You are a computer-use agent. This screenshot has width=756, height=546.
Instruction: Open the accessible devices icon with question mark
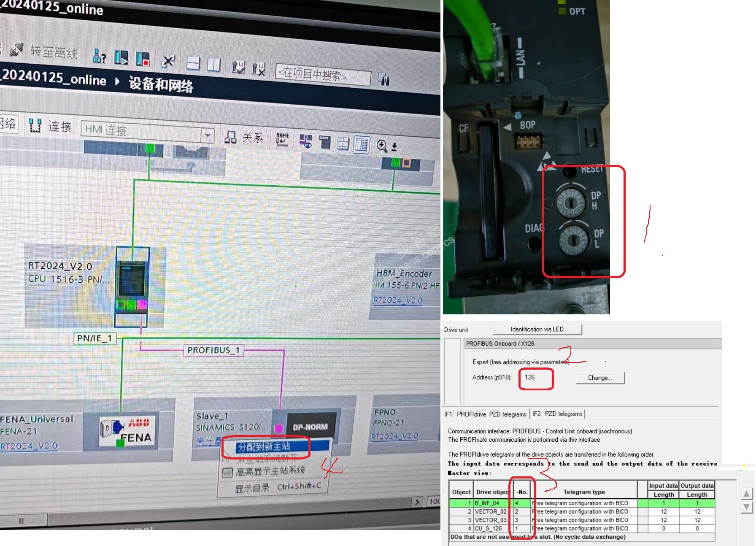point(99,56)
